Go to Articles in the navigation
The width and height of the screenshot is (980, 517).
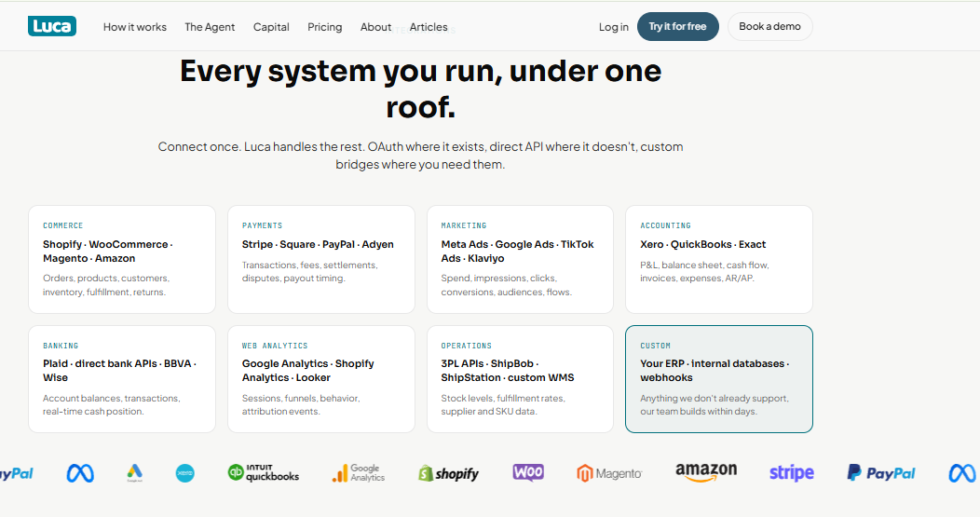429,27
